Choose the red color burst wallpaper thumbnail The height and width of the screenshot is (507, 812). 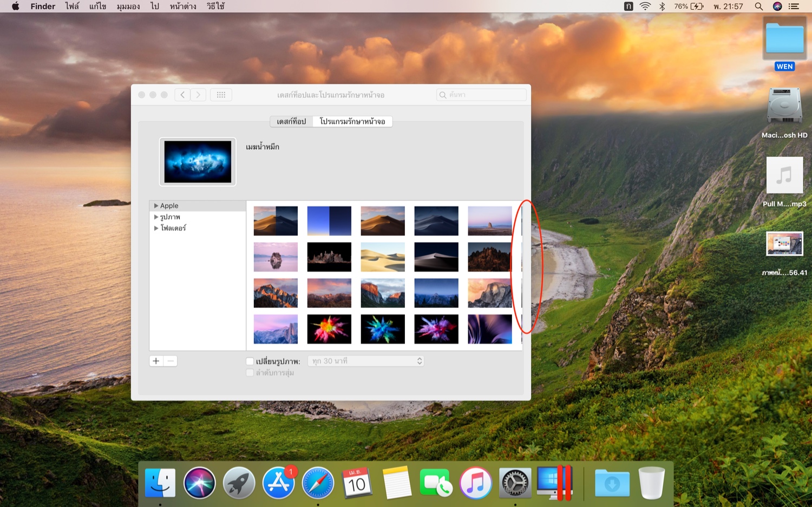pyautogui.click(x=329, y=329)
